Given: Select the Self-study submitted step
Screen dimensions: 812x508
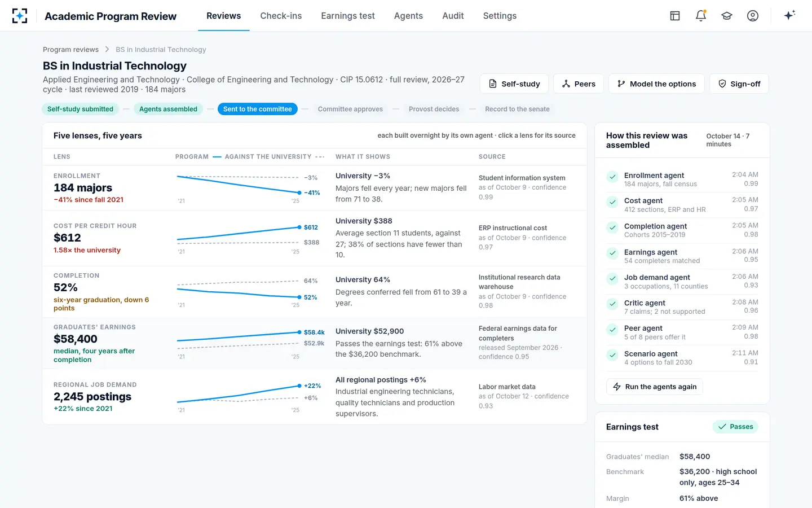Looking at the screenshot, I should (80, 109).
